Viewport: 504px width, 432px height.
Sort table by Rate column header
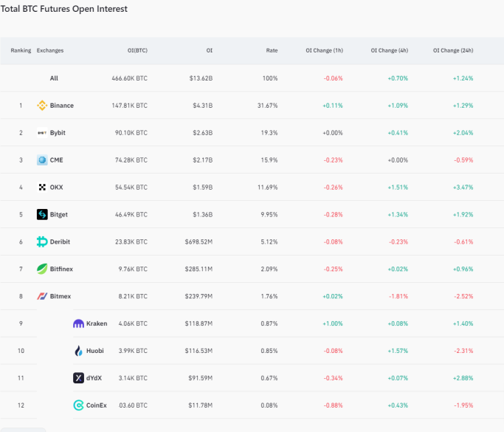click(x=272, y=50)
